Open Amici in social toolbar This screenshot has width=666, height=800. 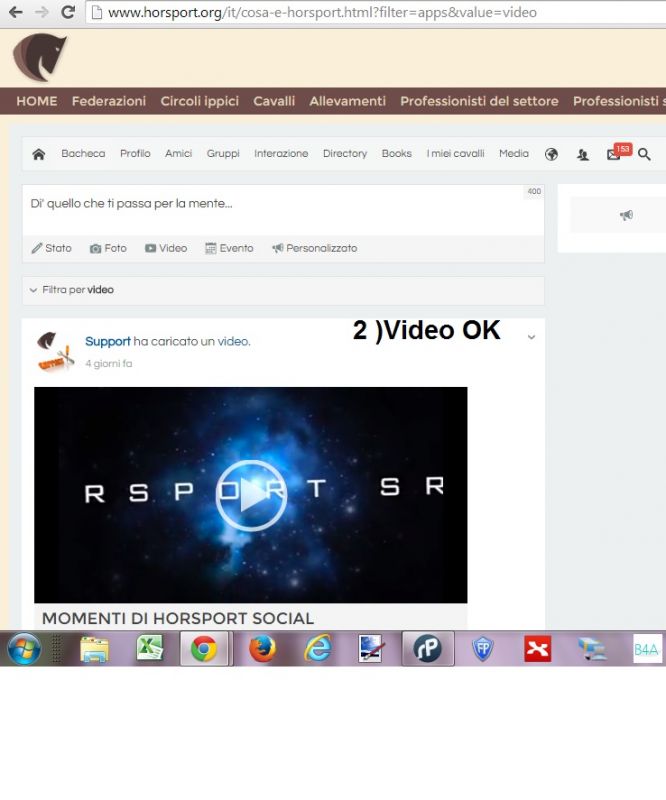(x=178, y=154)
